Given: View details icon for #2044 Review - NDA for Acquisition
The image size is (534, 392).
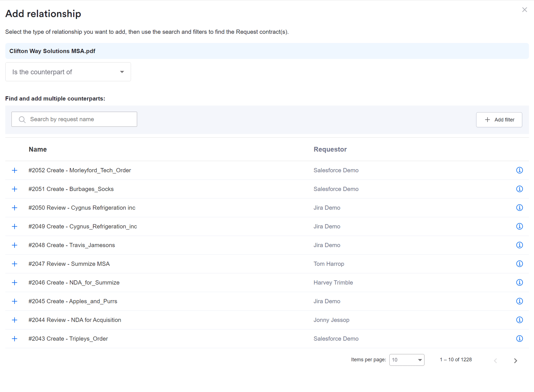Looking at the screenshot, I should point(519,320).
